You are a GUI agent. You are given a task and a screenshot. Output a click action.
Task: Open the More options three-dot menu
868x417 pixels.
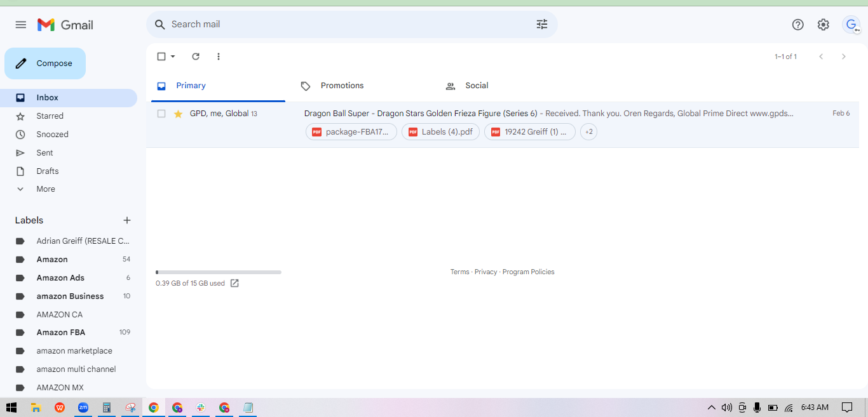219,56
